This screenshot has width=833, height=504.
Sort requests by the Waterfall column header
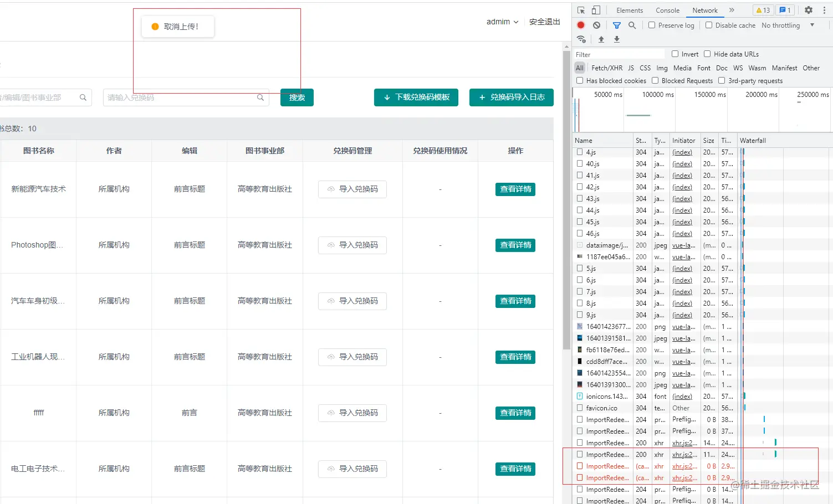coord(785,141)
